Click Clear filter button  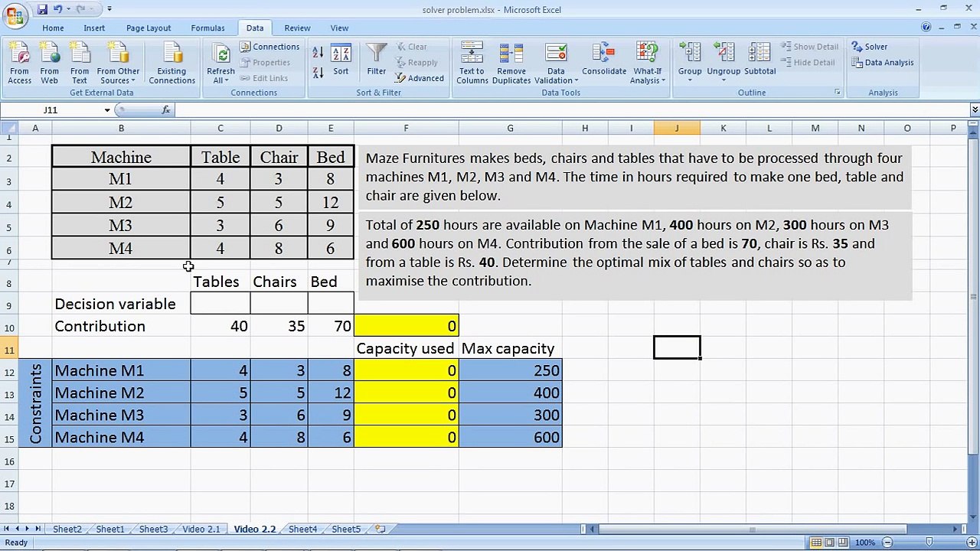412,47
